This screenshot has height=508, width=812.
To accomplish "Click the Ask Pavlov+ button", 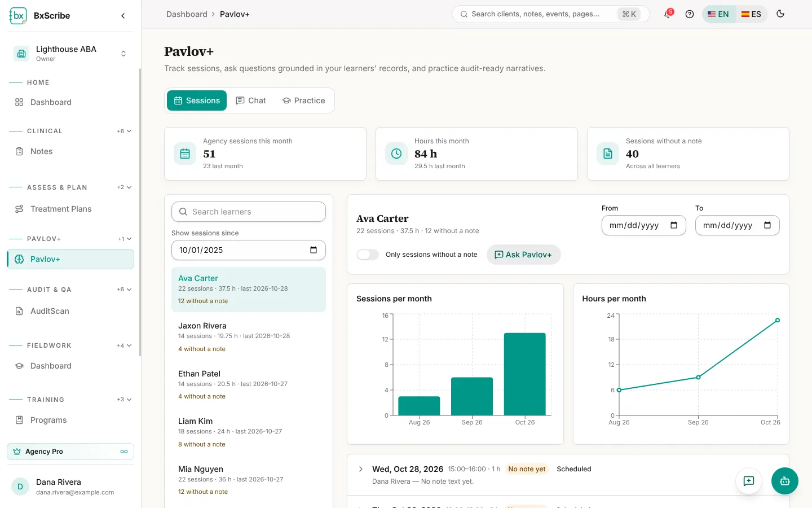I will tap(523, 255).
